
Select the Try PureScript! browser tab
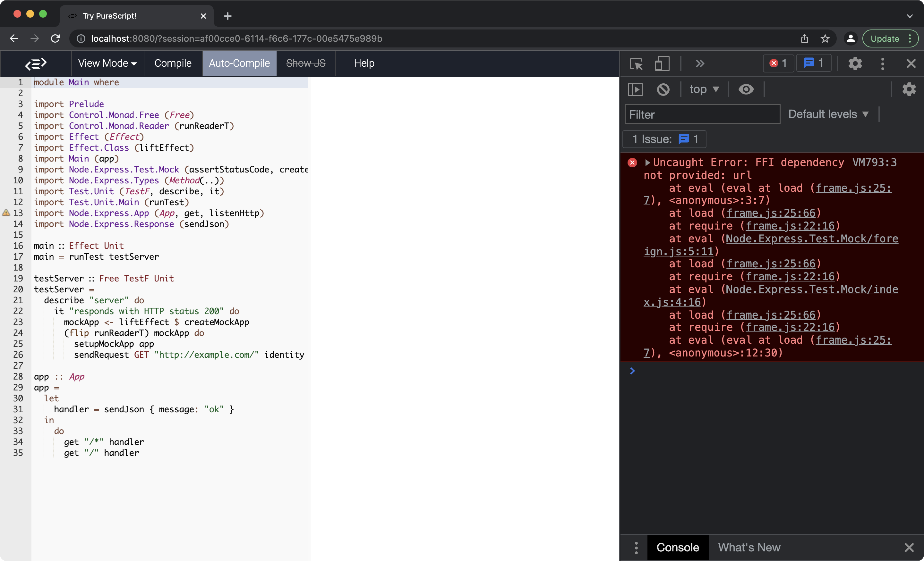click(x=136, y=16)
